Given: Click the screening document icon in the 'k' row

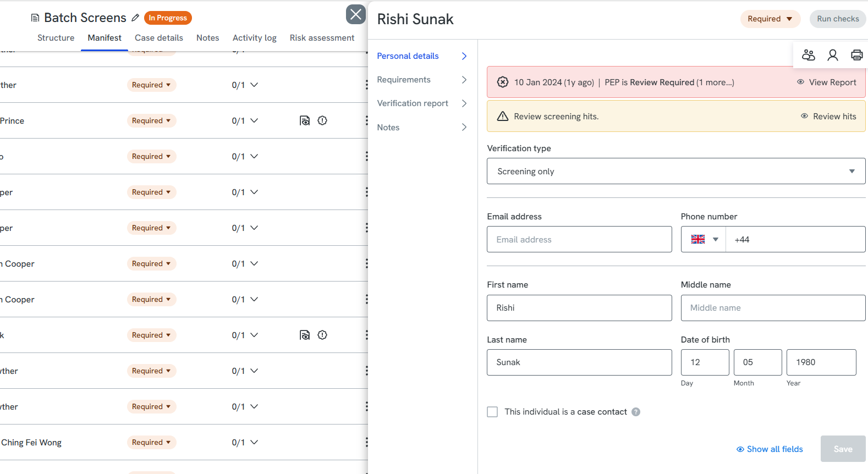Looking at the screenshot, I should coord(305,335).
